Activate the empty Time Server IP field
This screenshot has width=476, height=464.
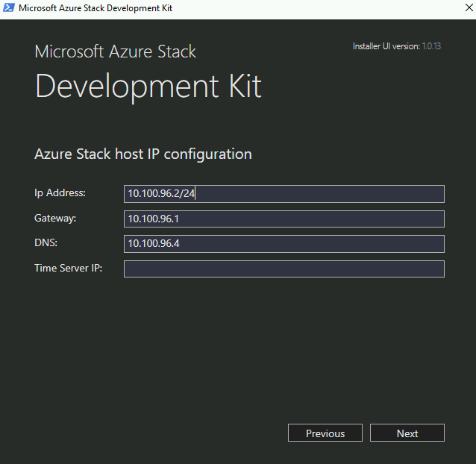point(284,269)
